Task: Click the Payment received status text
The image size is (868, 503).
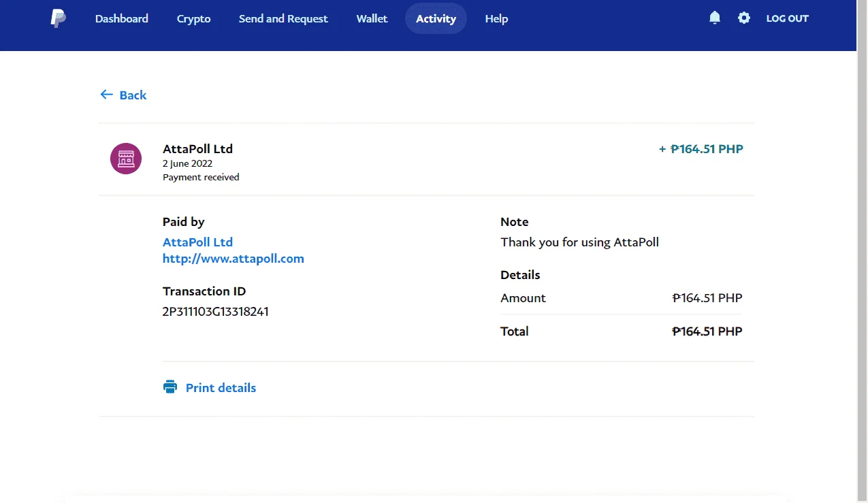Action: pos(201,177)
